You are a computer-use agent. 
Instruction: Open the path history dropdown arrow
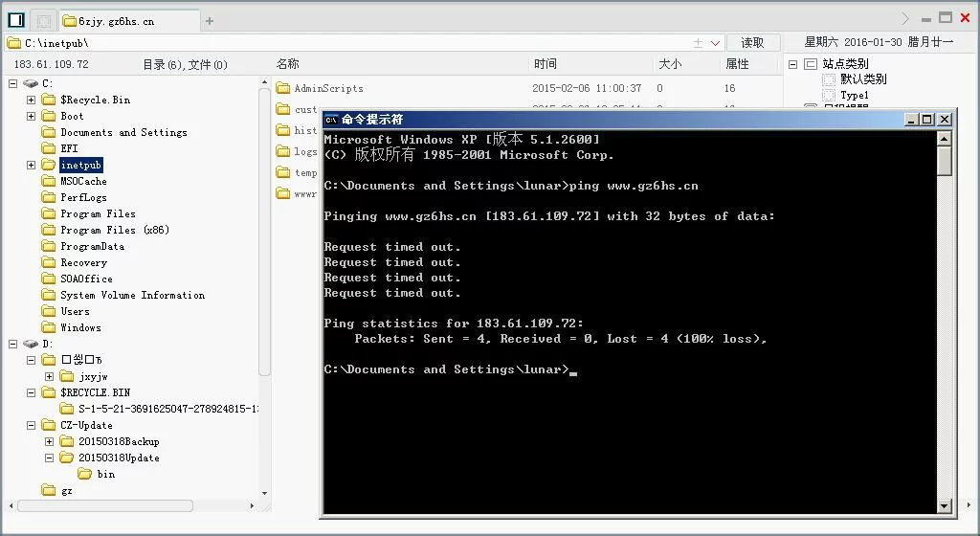tap(715, 43)
